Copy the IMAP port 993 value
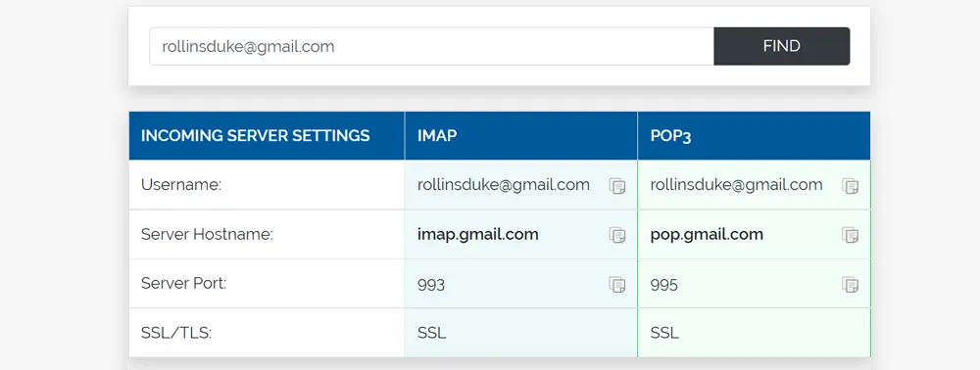This screenshot has width=980, height=370. tap(617, 285)
